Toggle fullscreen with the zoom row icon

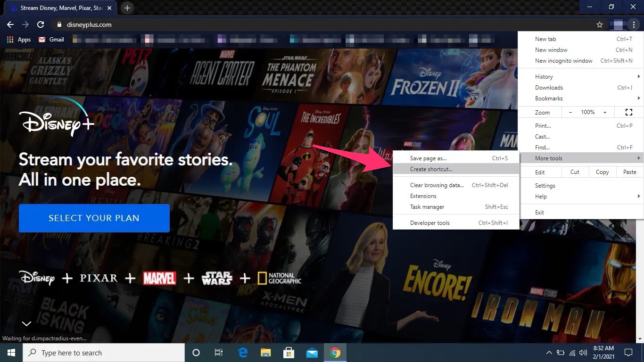pos(628,112)
